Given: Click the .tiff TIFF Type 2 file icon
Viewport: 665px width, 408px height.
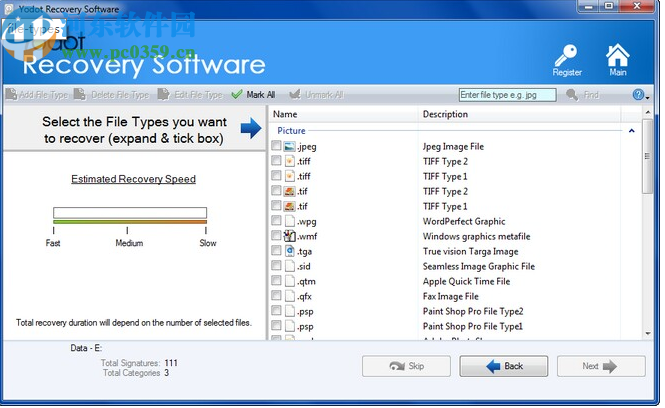Looking at the screenshot, I should 290,161.
